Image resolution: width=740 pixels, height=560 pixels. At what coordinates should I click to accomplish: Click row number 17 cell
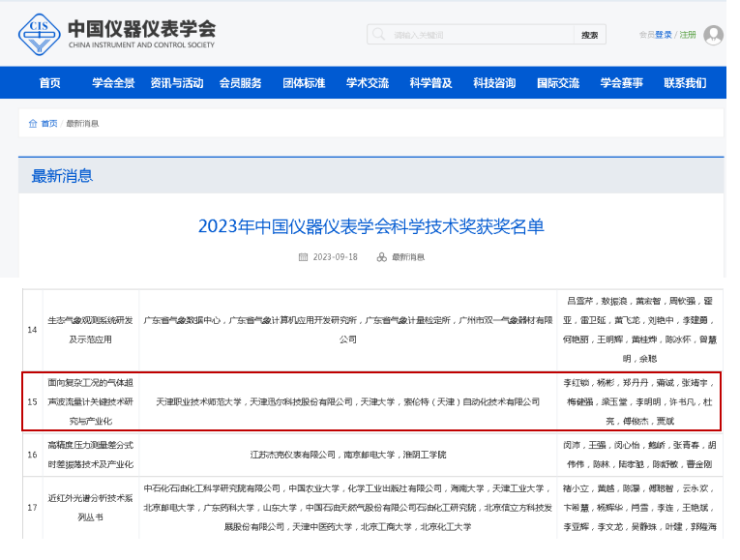tap(32, 508)
